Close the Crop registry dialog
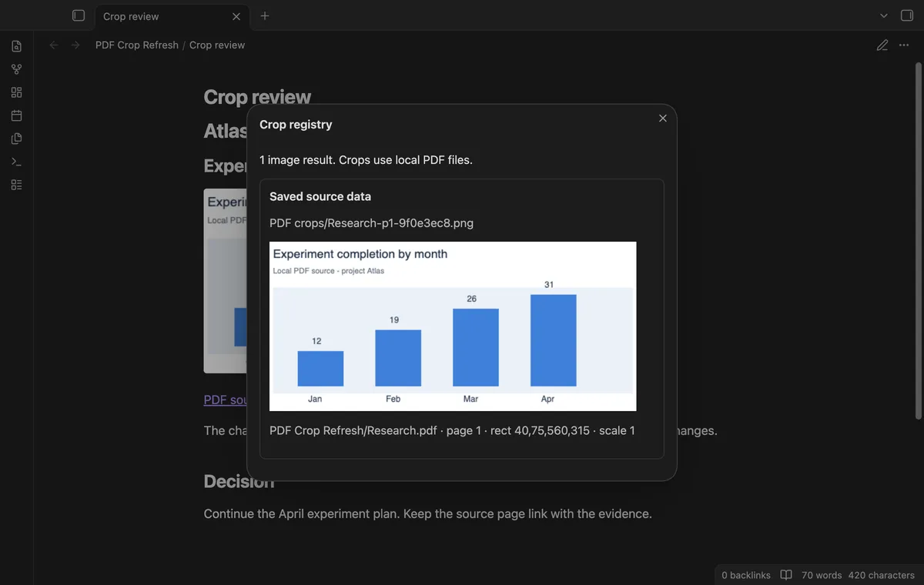Screen dimensions: 924x585 tap(663, 118)
